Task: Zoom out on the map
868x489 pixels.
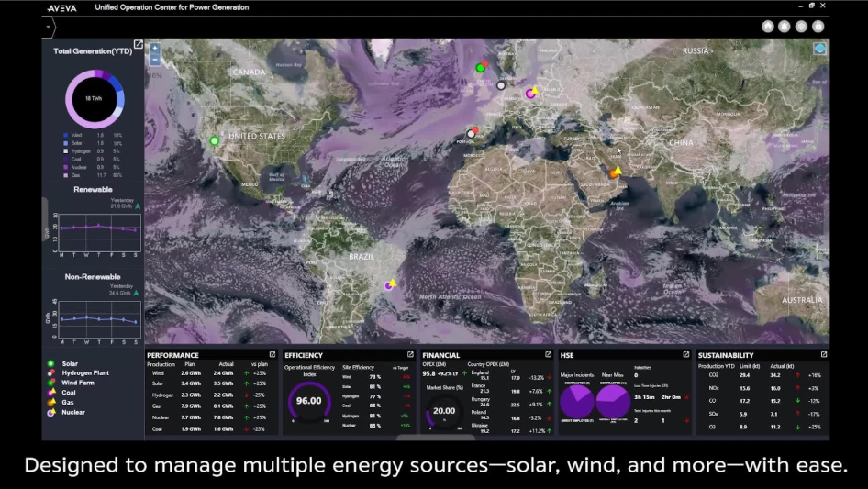Action: tap(154, 60)
